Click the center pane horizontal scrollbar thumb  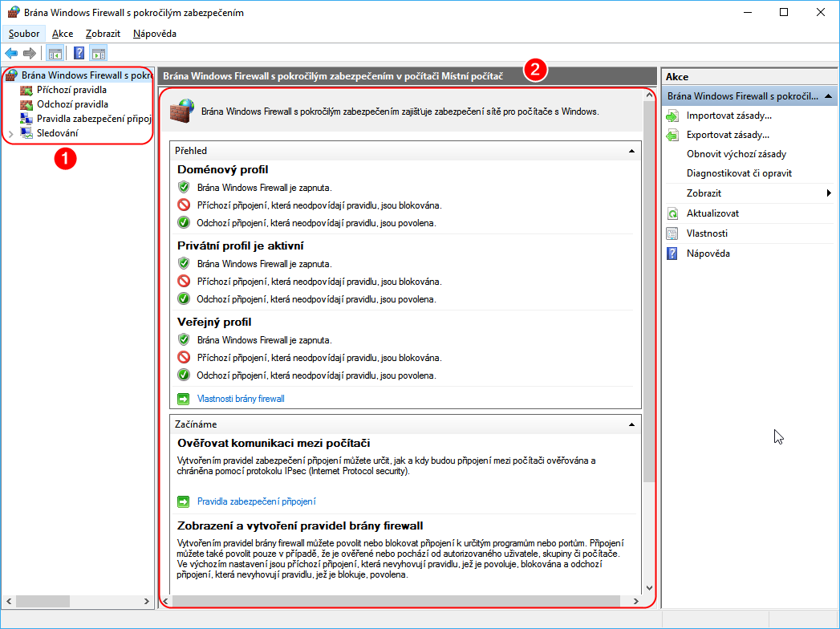tap(396, 601)
